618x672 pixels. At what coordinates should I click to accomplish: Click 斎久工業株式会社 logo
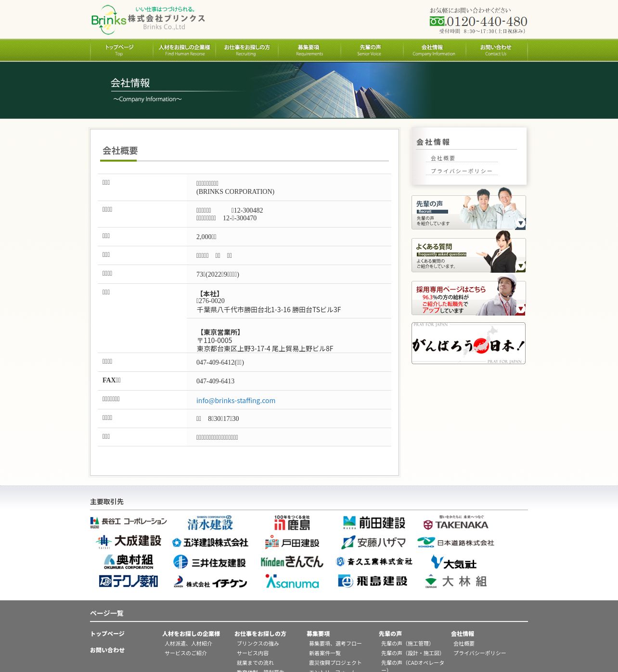[374, 561]
